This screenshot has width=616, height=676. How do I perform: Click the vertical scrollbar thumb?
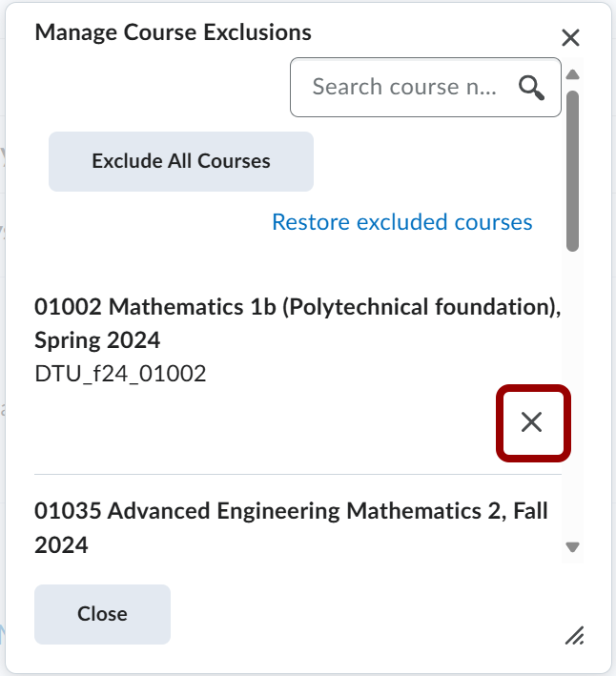click(572, 170)
